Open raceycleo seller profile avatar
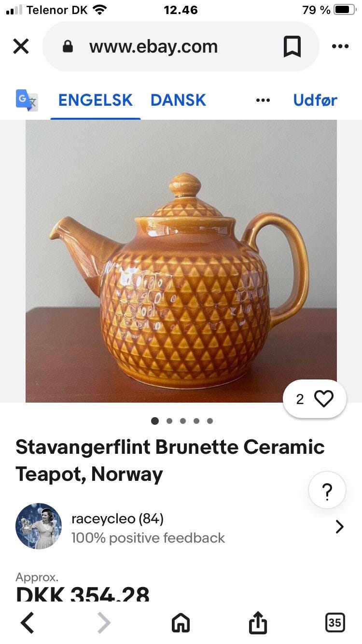Screen dimensions: 362x644 tap(39, 526)
